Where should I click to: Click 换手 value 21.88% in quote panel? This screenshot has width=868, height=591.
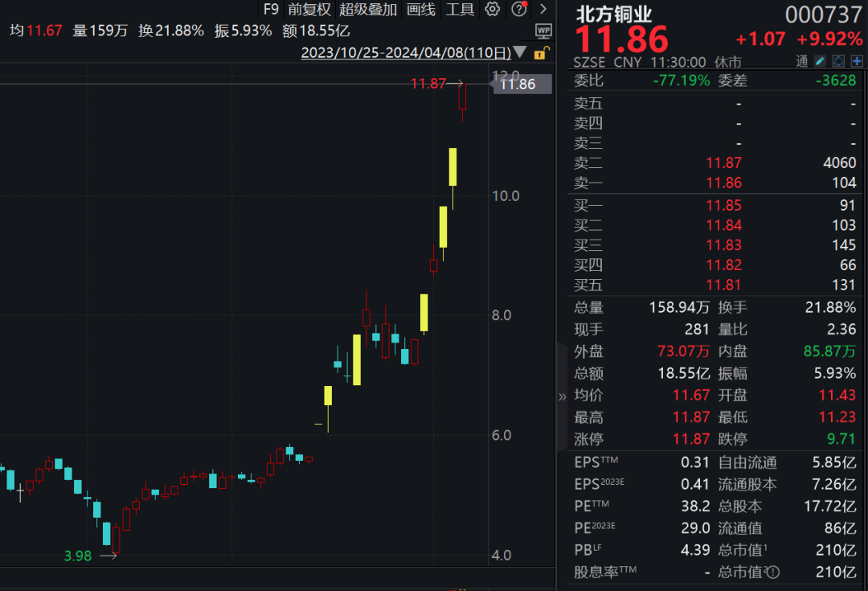830,307
